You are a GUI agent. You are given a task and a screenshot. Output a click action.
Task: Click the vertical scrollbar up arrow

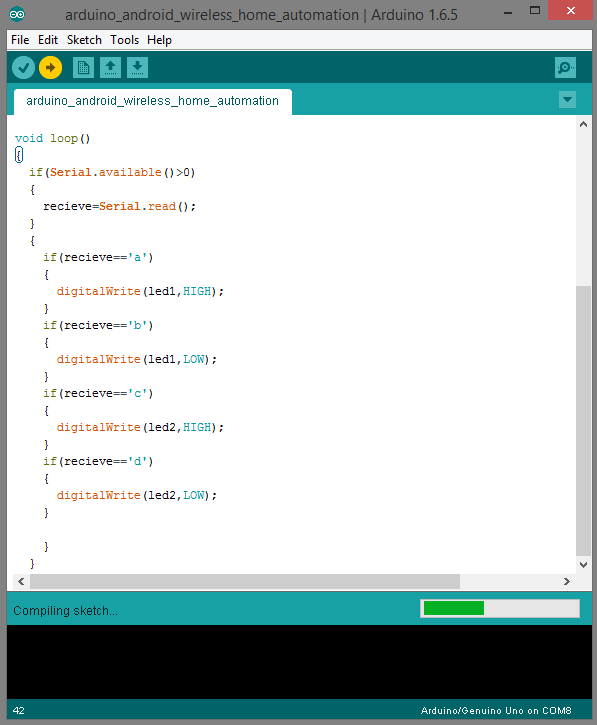[584, 124]
